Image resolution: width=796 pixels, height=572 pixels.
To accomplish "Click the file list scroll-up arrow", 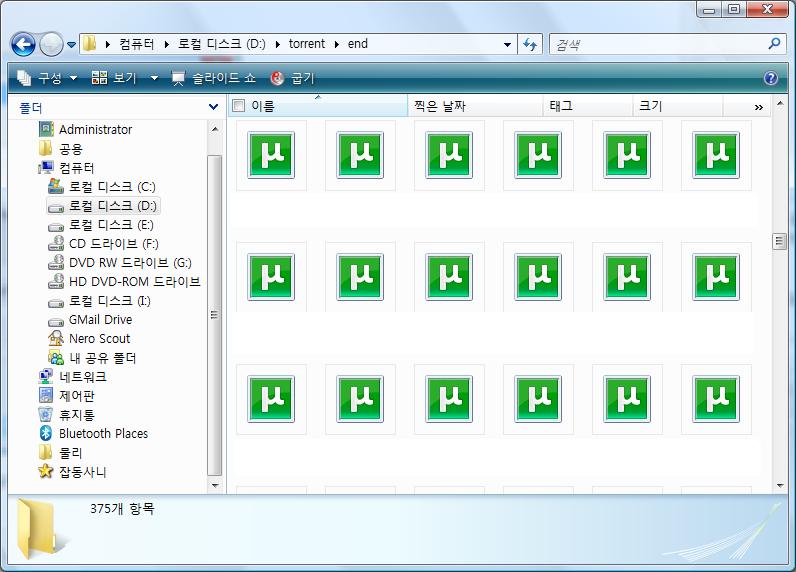I will [780, 104].
